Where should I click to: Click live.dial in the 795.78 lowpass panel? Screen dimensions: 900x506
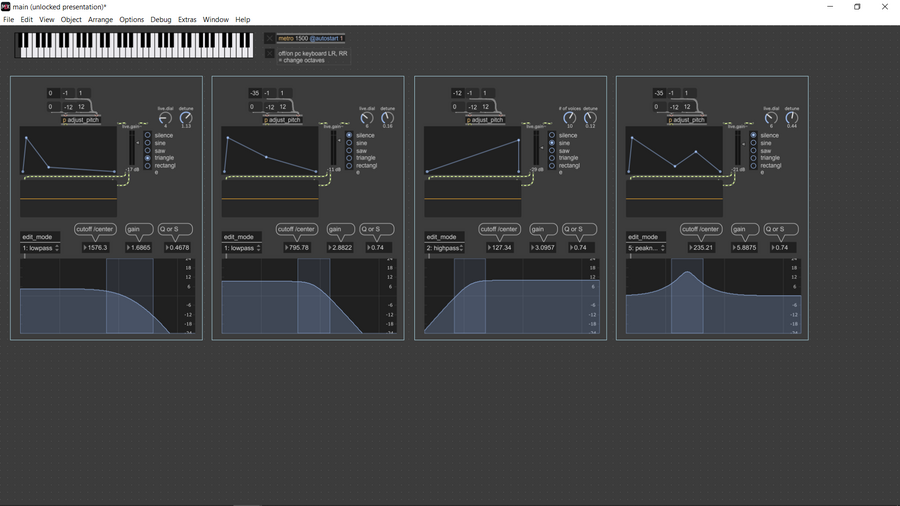pos(367,118)
